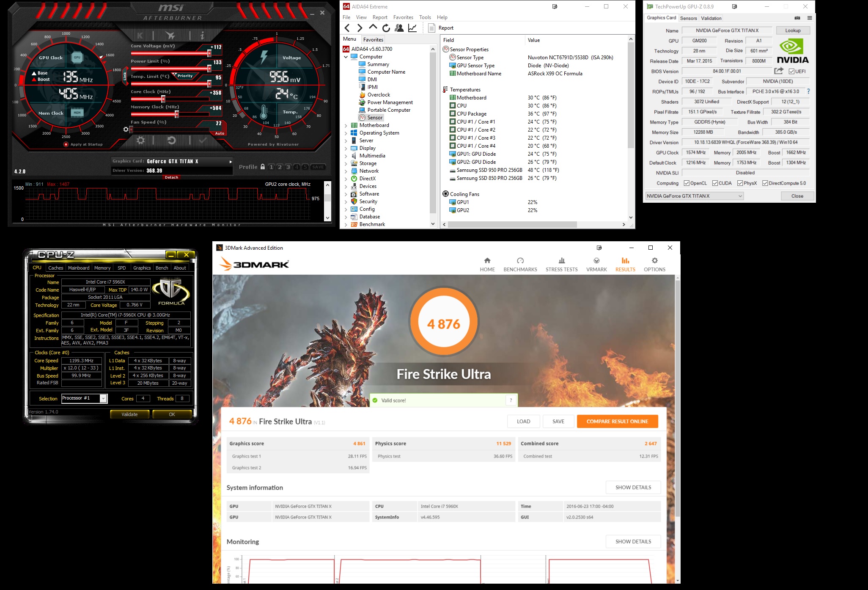Open Afterburner settings with the gear button
868x590 pixels.
click(140, 140)
